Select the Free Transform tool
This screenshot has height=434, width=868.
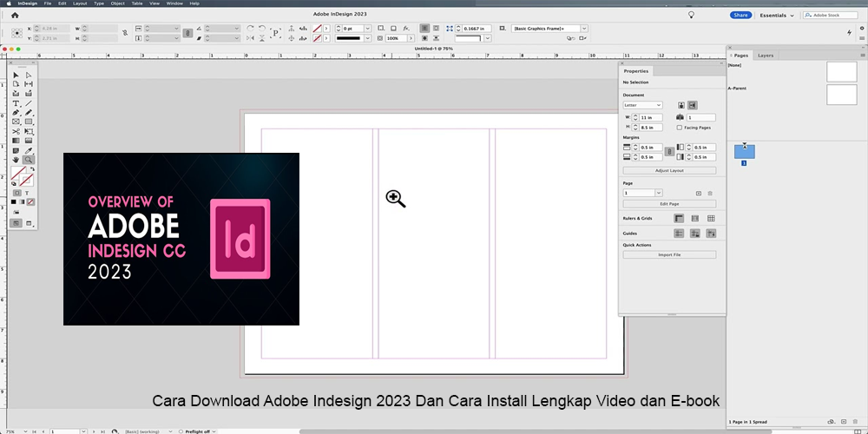click(29, 131)
